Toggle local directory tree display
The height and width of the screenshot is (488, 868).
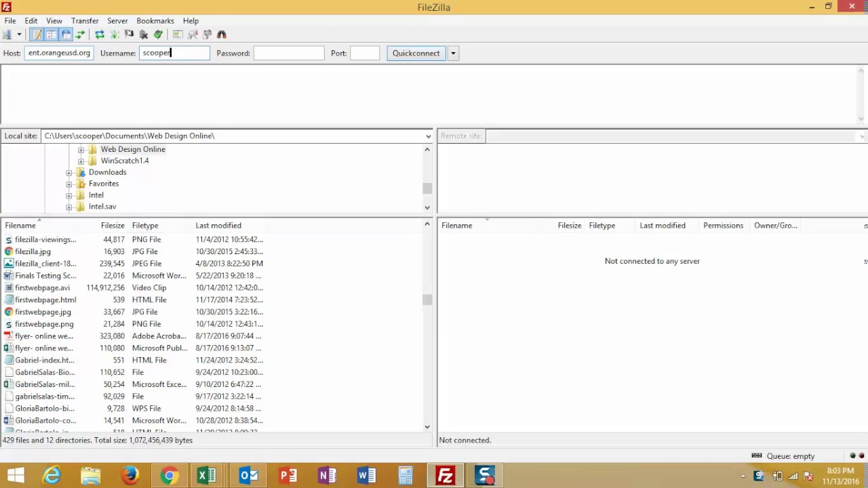pyautogui.click(x=52, y=35)
